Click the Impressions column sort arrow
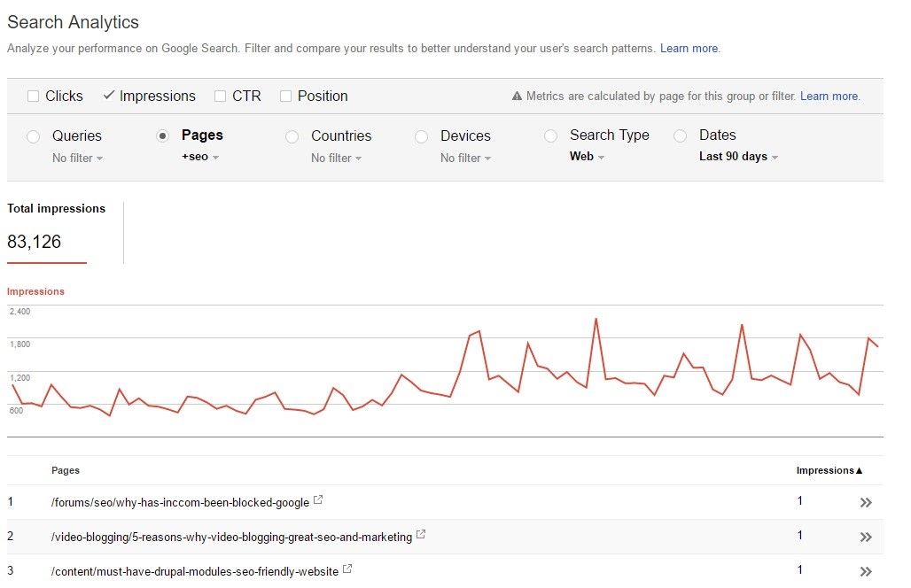Screen dimensions: 911x588 tap(860, 471)
